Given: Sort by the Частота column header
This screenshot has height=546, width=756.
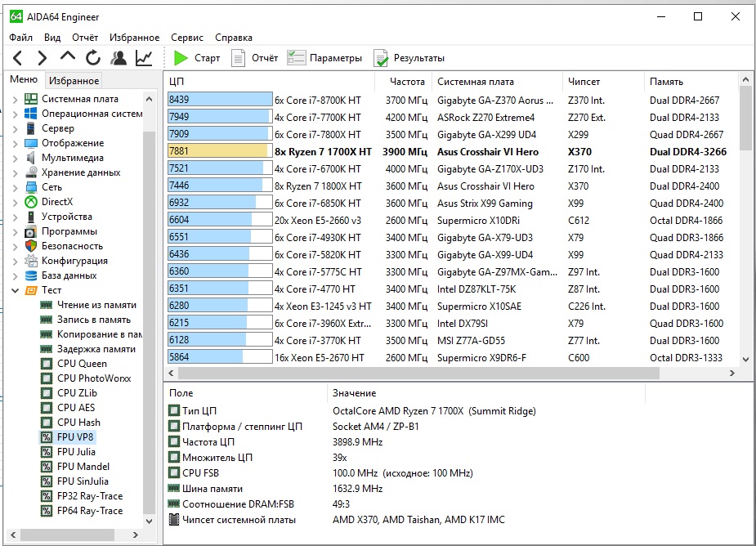Looking at the screenshot, I should (403, 82).
